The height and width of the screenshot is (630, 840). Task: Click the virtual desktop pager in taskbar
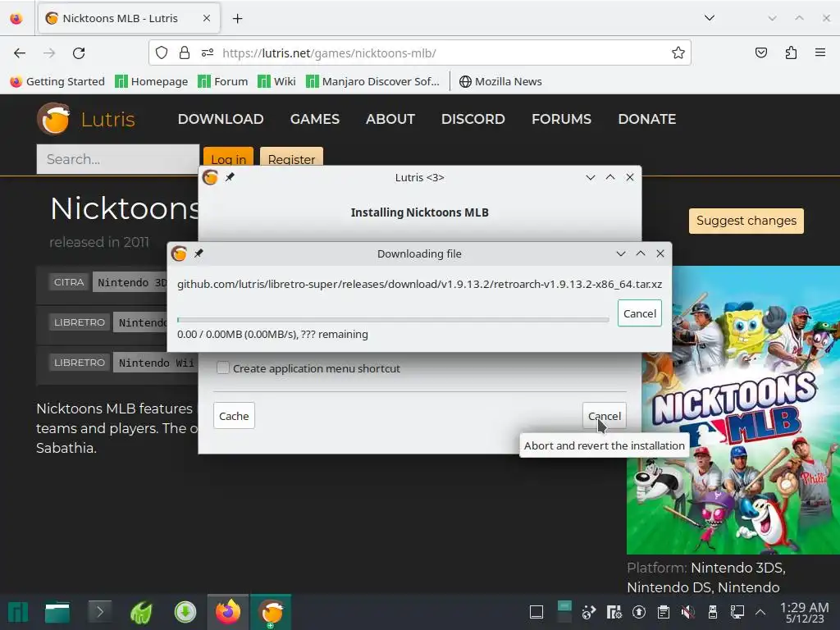pos(564,612)
